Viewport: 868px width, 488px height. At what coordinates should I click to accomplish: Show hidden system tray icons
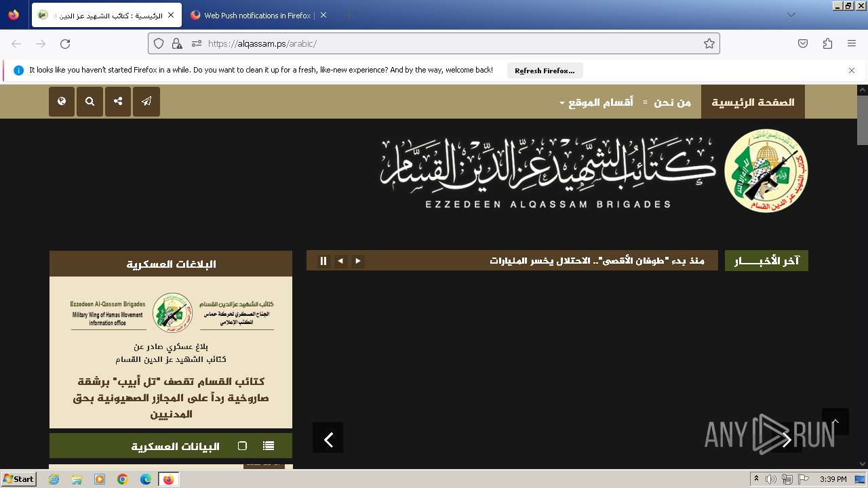point(756,479)
